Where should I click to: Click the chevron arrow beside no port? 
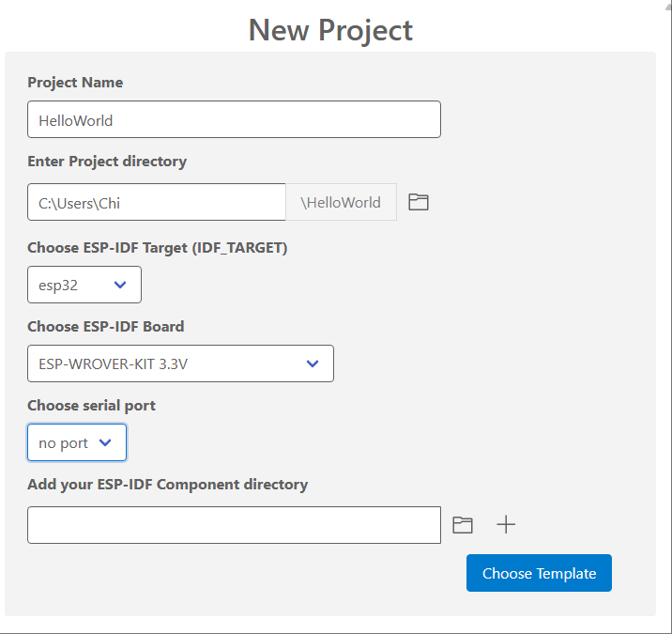click(105, 442)
